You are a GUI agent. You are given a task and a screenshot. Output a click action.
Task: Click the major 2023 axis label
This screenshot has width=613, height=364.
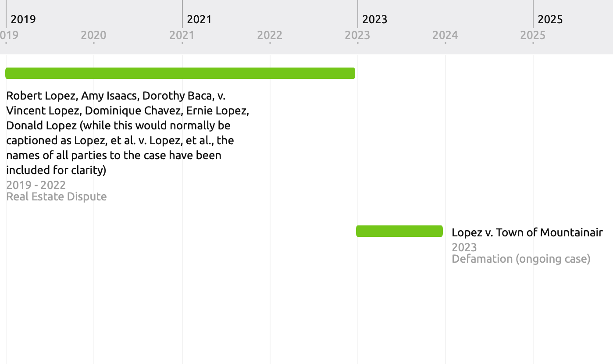[375, 19]
